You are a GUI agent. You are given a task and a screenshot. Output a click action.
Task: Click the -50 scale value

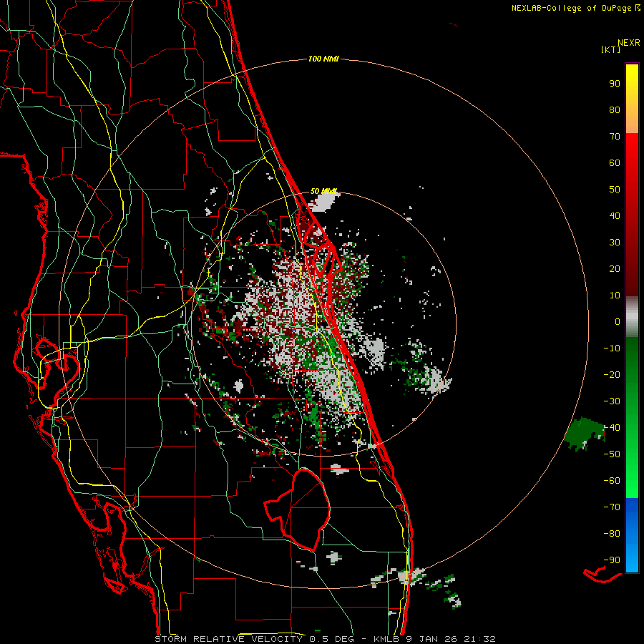pyautogui.click(x=612, y=454)
